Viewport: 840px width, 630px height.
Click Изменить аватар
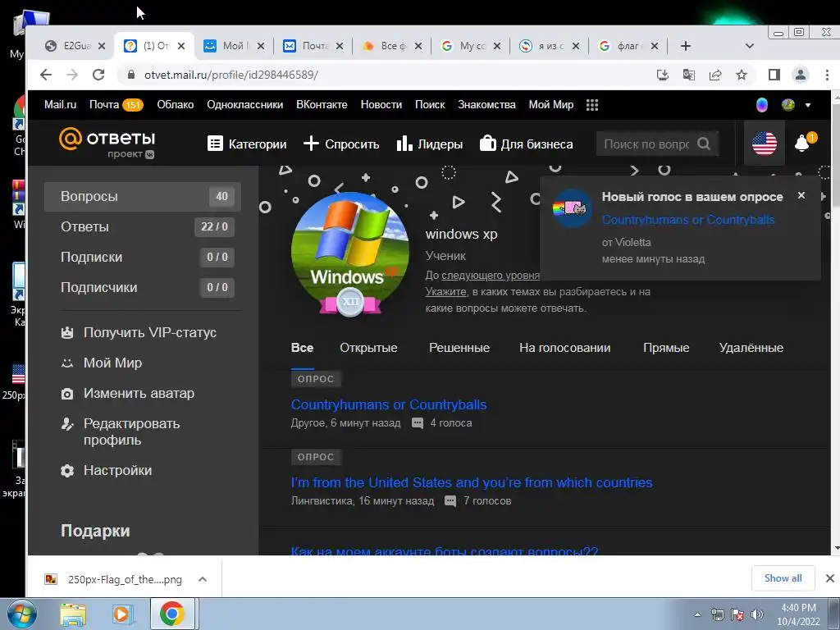click(x=127, y=394)
